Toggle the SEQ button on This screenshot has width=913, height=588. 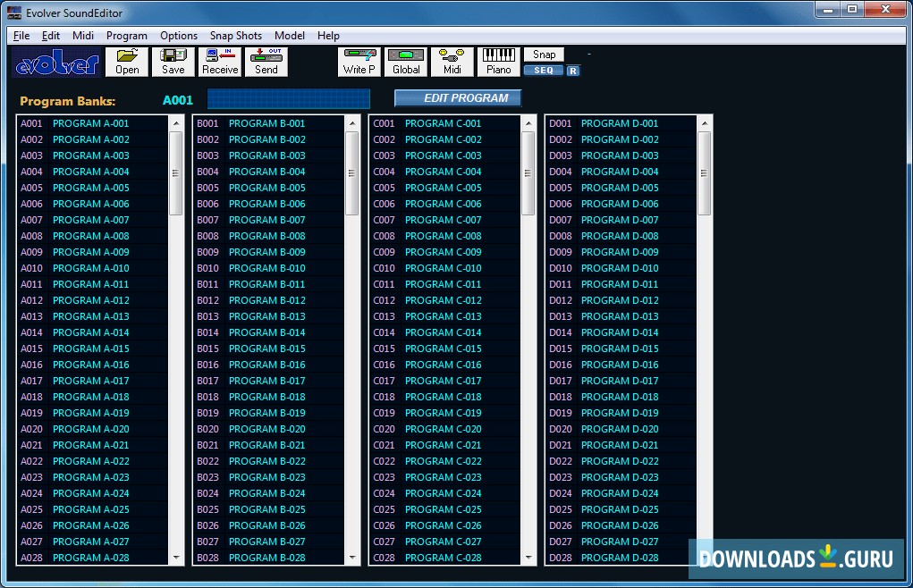(x=542, y=70)
